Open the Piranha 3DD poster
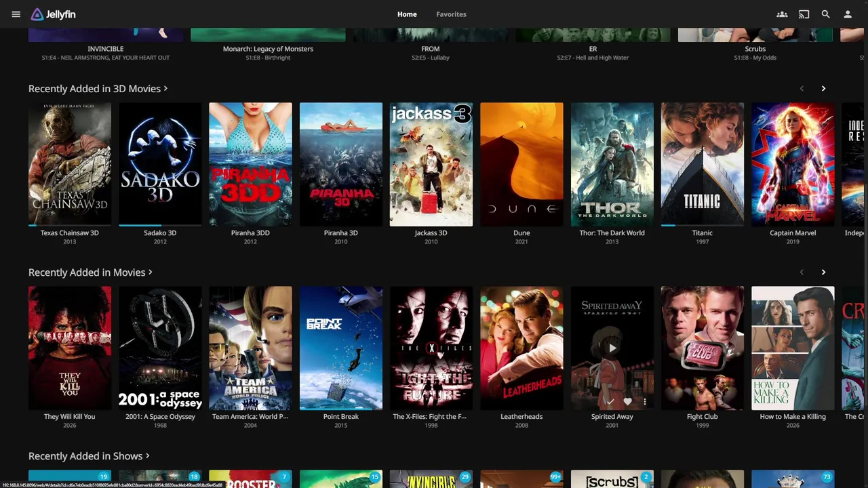The width and height of the screenshot is (868, 488). 250,164
